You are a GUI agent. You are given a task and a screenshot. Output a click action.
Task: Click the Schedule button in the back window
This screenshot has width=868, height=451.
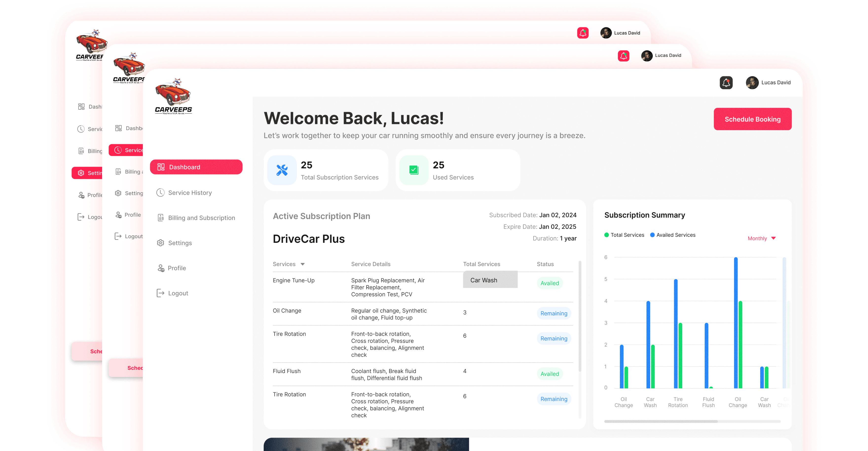(87, 351)
